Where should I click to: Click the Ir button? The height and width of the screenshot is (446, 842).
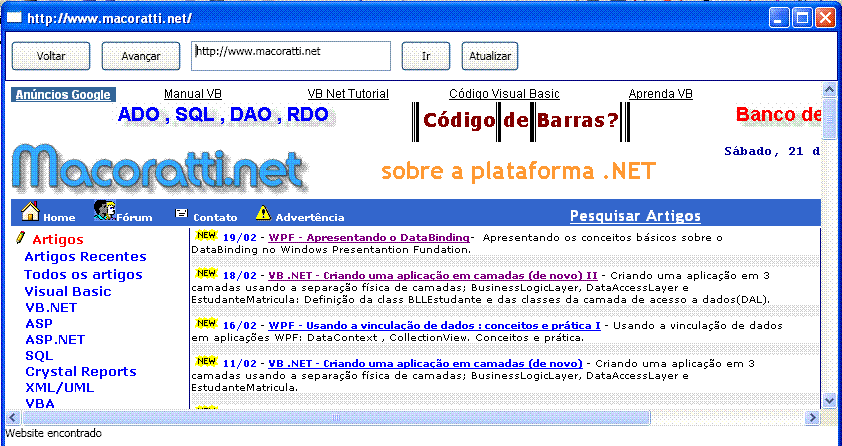426,56
